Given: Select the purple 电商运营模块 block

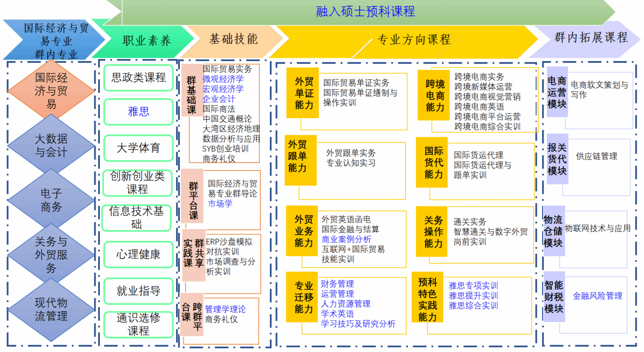Looking at the screenshot, I should pos(557,93).
